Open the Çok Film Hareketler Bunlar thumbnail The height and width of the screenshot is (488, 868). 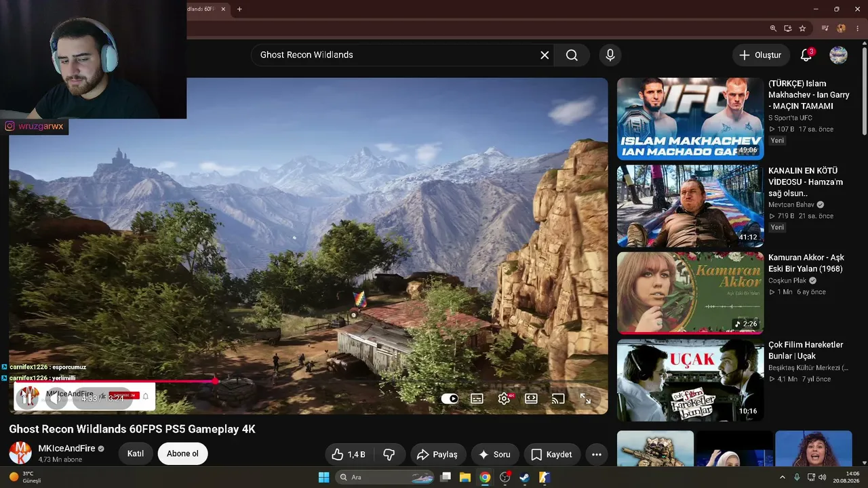tap(690, 381)
